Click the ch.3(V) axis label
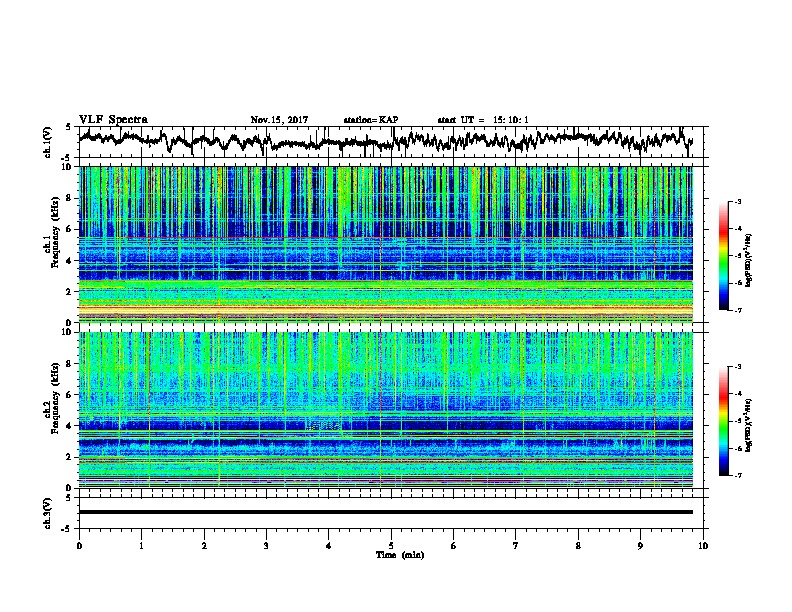Image resolution: width=792 pixels, height=612 pixels. (x=48, y=513)
